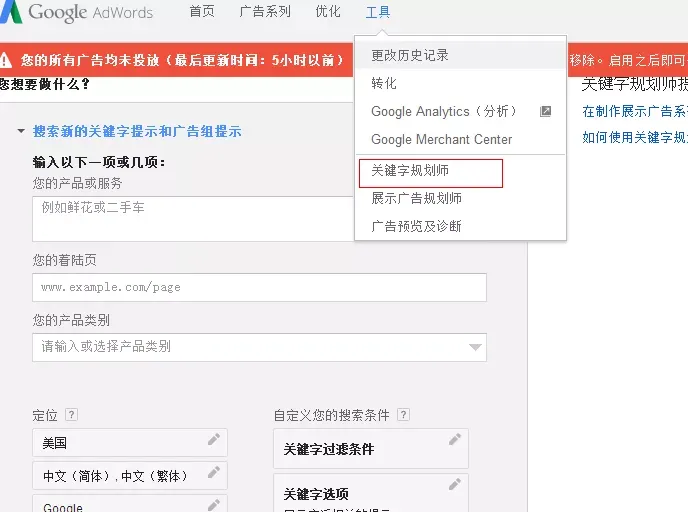Open the 如何使用关键字规 help link

(635, 137)
